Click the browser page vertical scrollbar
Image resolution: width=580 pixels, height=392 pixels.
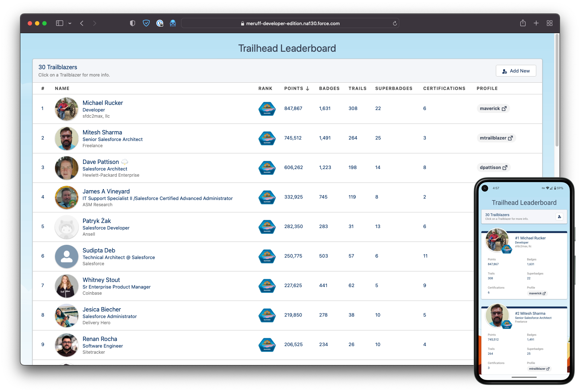pyautogui.click(x=557, y=91)
